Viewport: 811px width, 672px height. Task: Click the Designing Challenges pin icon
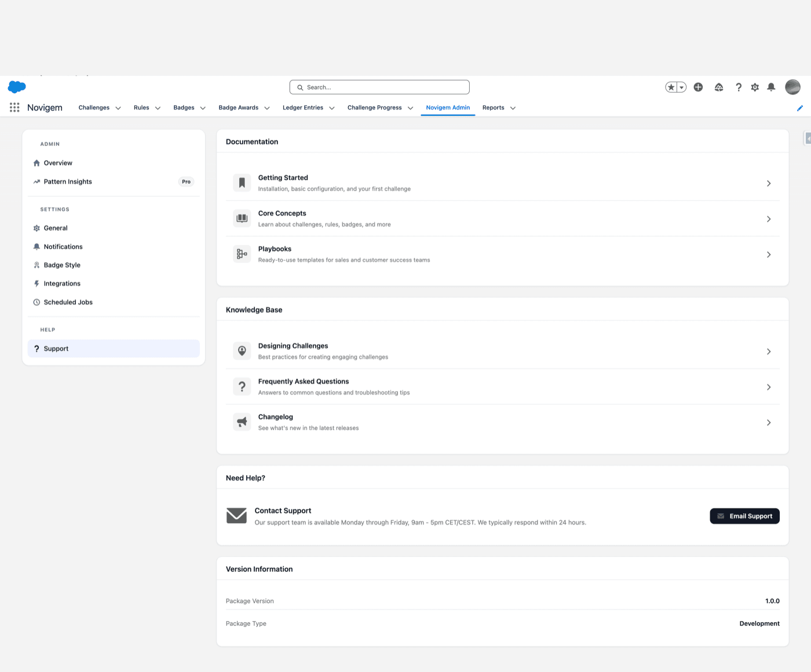[x=242, y=351]
